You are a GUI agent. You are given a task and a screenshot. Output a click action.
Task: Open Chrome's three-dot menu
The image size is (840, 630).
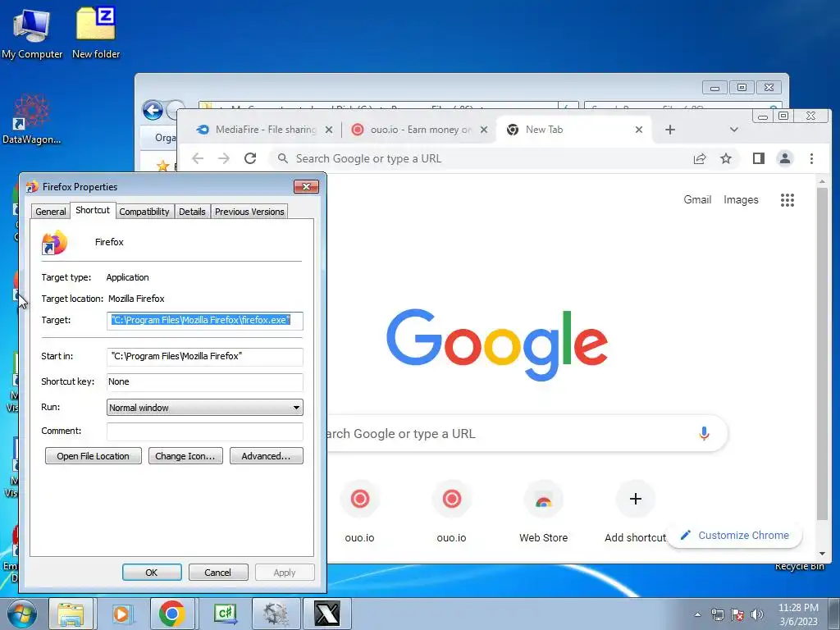[x=811, y=158]
